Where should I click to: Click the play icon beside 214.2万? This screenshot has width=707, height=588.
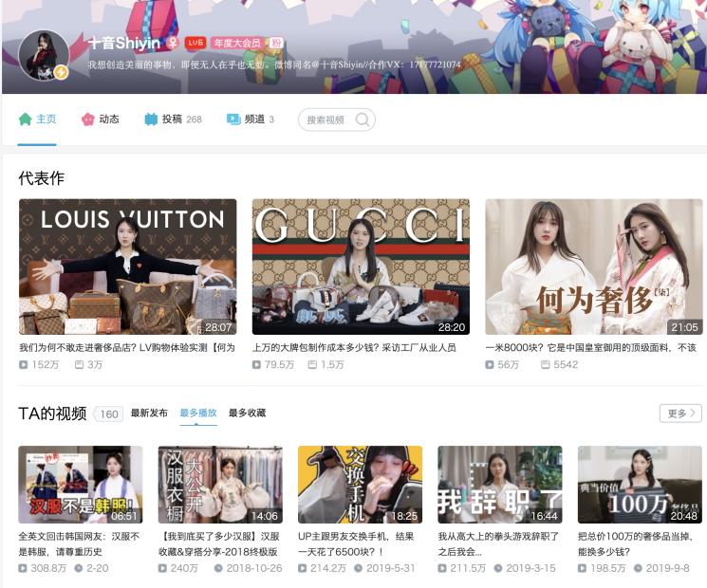[x=302, y=569]
